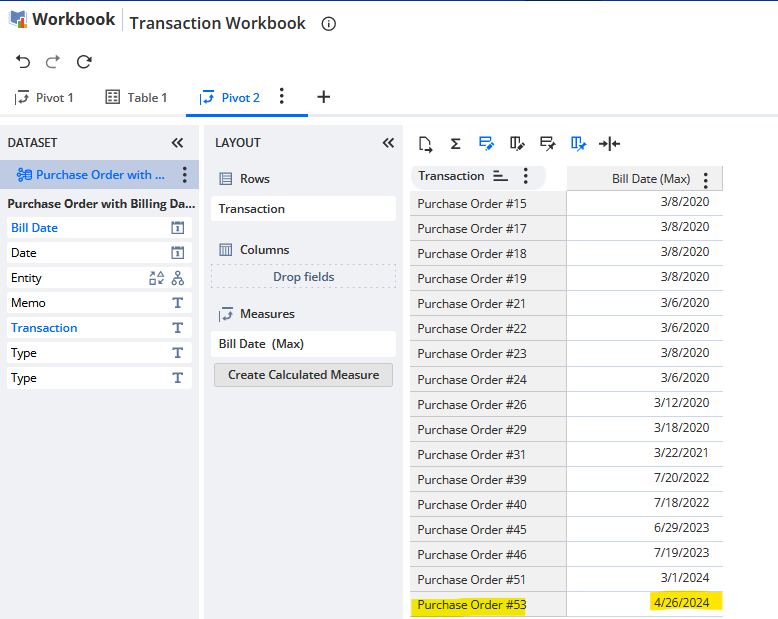Click the column edit pencil icon
The image size is (778, 619).
point(517,144)
